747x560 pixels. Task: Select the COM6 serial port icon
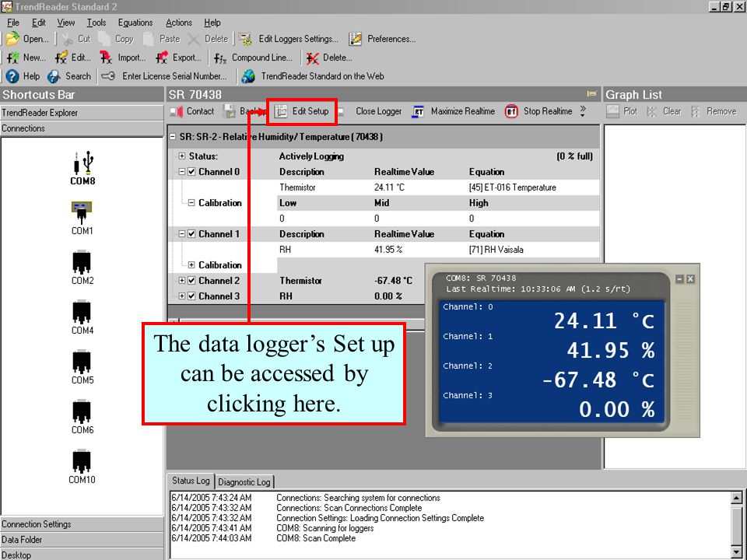point(82,412)
